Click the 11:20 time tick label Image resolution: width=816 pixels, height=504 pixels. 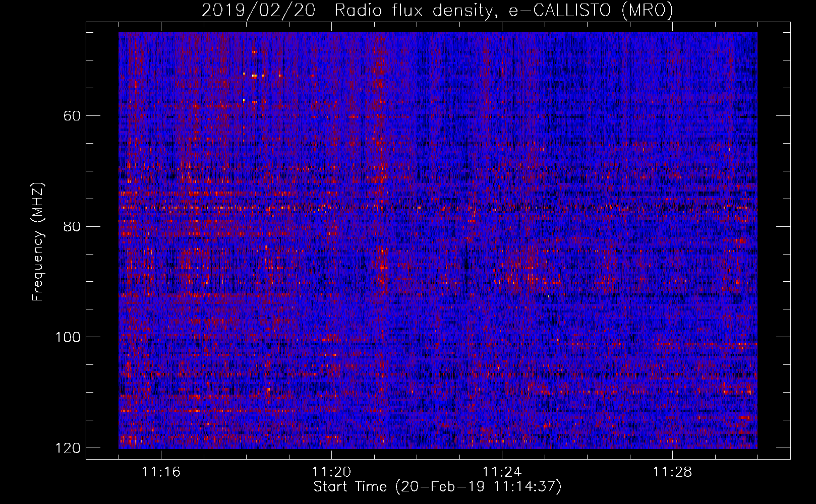(332, 472)
